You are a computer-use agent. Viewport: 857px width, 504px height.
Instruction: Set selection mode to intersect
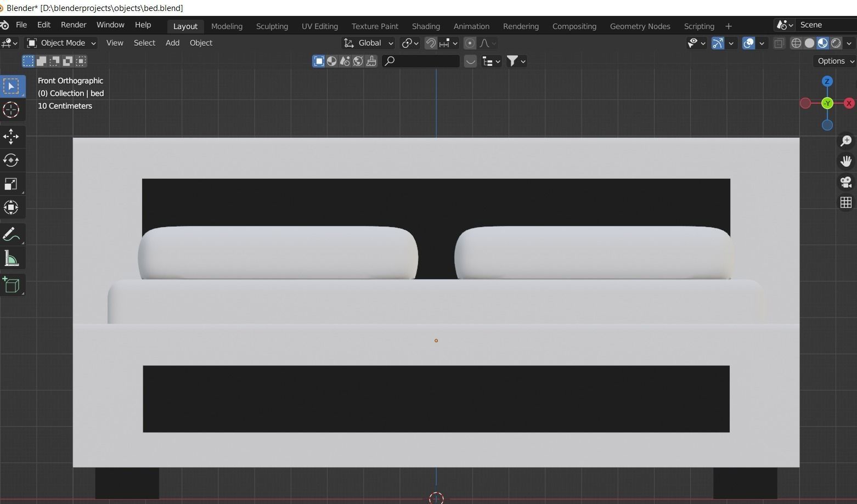tap(81, 61)
